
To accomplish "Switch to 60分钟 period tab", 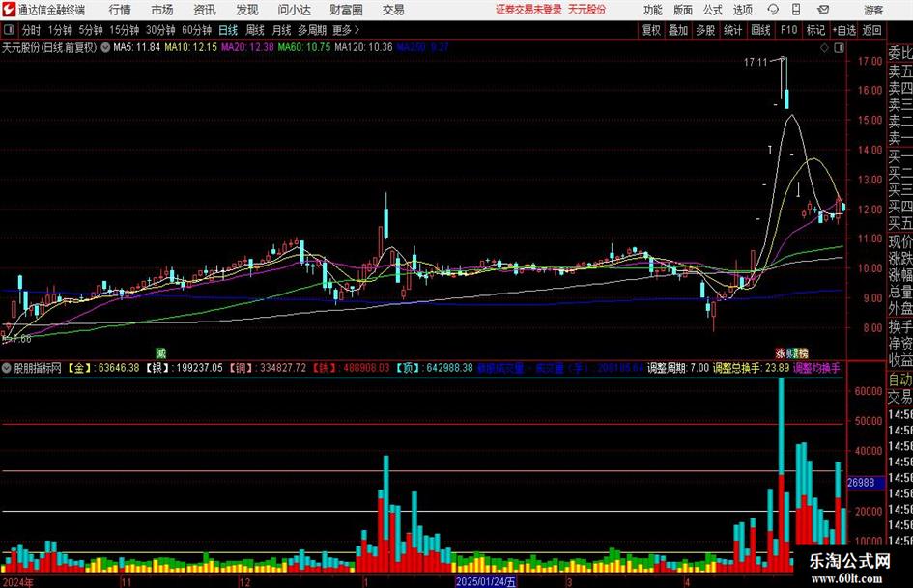I will point(197,30).
